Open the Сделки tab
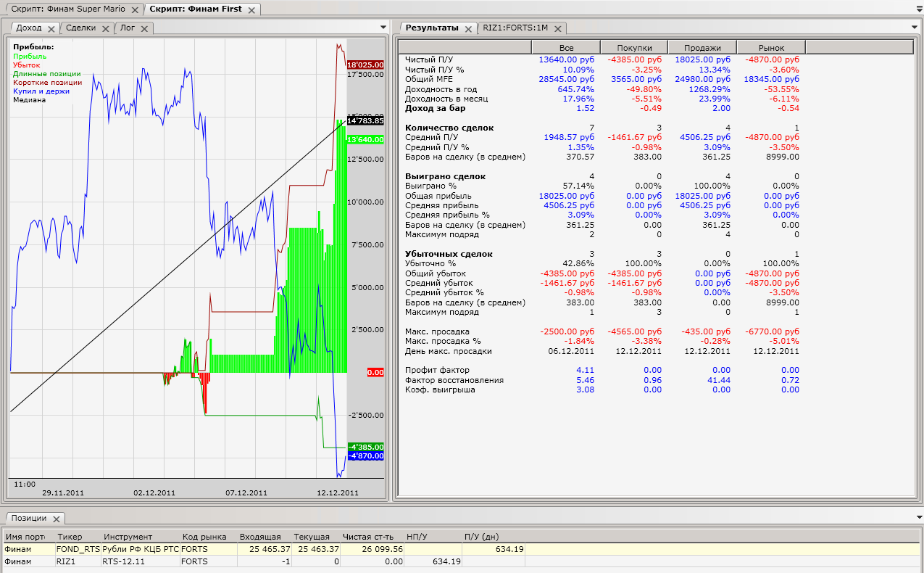The height and width of the screenshot is (573, 924). (80, 28)
